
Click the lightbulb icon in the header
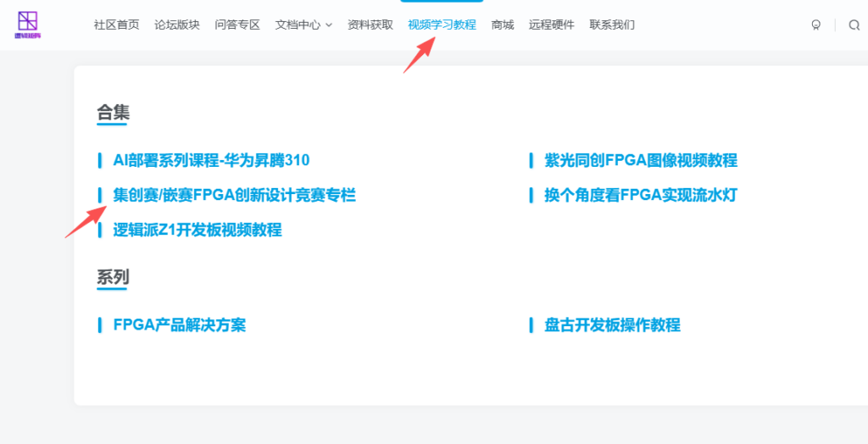click(x=815, y=25)
